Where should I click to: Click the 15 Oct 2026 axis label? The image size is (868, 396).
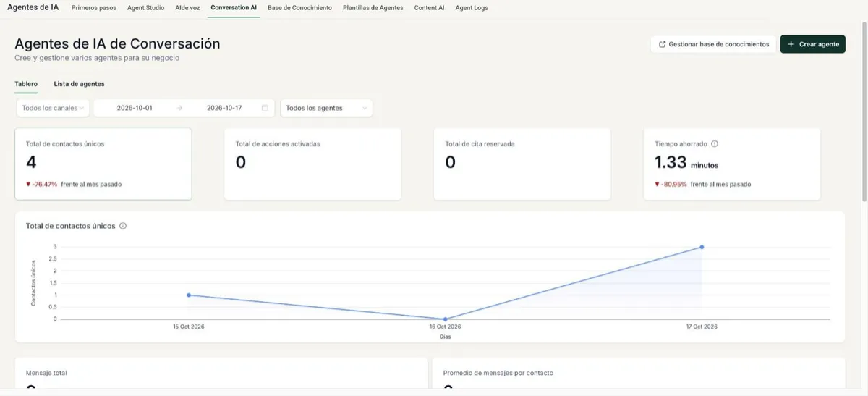coord(189,327)
